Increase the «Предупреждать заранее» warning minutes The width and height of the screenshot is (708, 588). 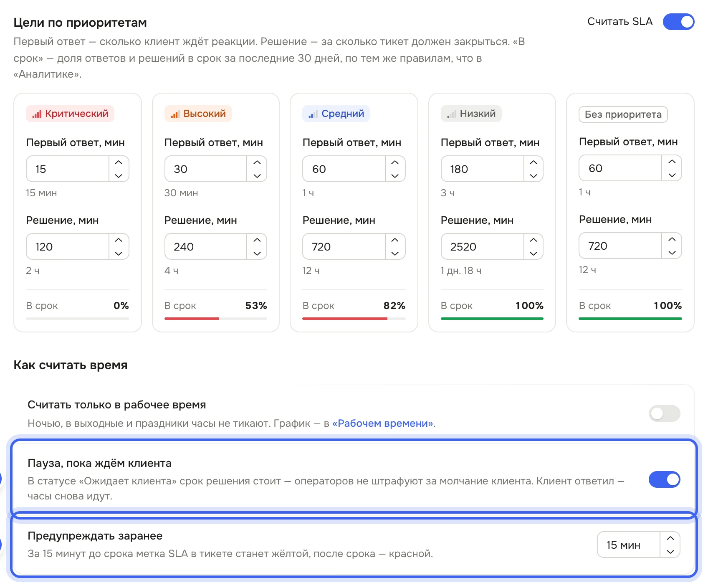pos(670,538)
